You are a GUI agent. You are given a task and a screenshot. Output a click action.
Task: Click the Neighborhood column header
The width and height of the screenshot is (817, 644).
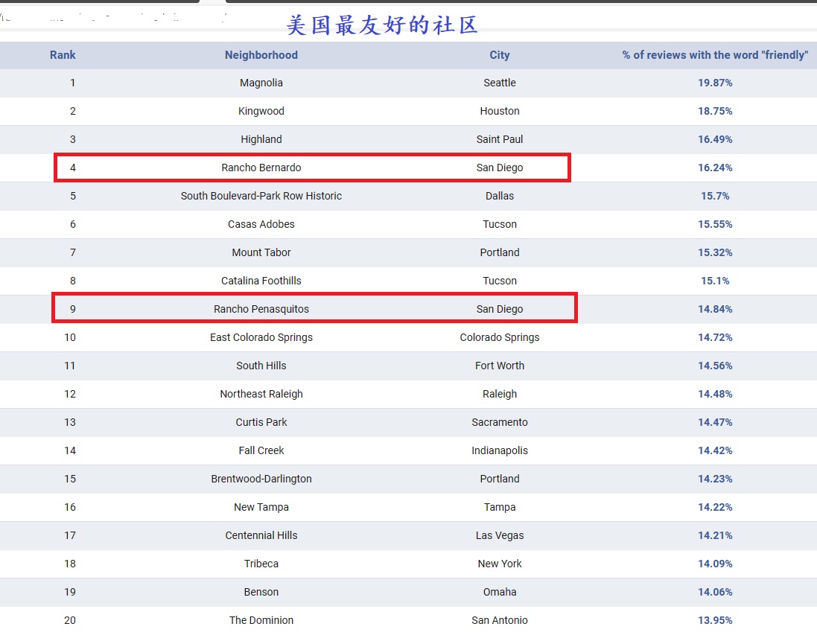[x=261, y=55]
